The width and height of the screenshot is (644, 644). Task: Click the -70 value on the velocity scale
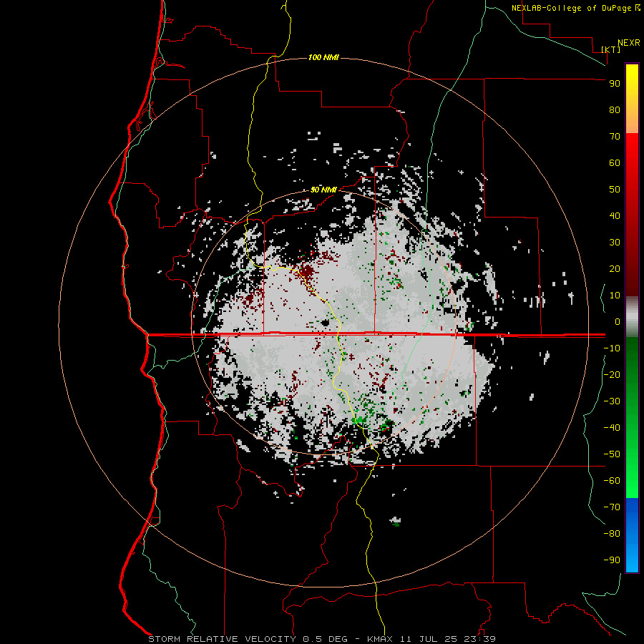point(612,507)
